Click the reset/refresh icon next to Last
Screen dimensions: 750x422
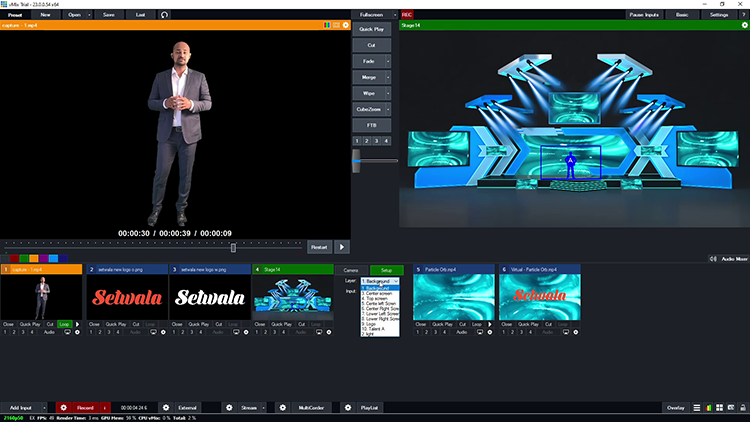coord(165,15)
